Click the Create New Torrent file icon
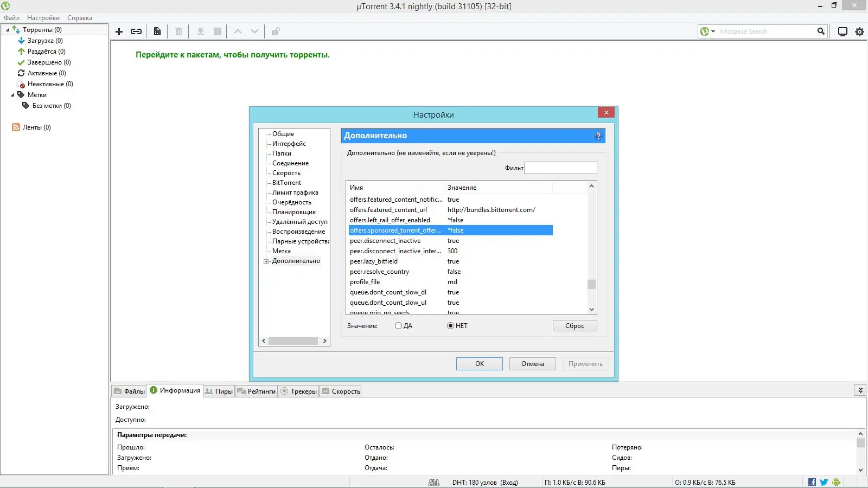Image resolution: width=868 pixels, height=488 pixels. 157,31
